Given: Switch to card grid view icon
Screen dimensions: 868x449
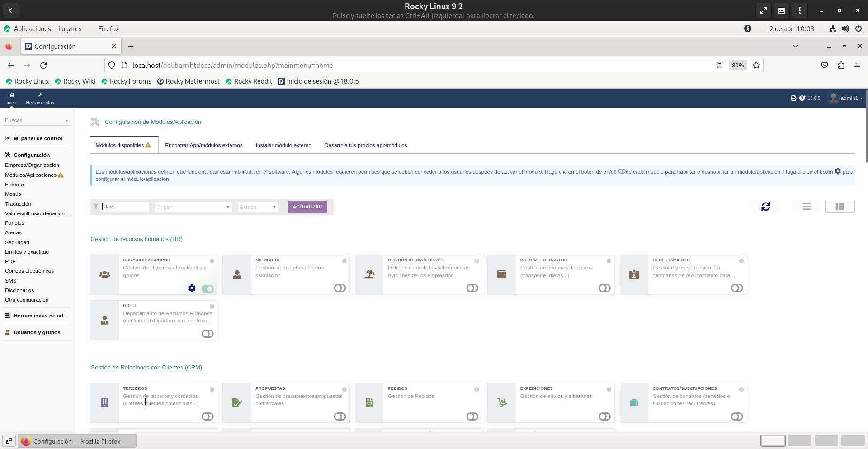Looking at the screenshot, I should (x=840, y=207).
